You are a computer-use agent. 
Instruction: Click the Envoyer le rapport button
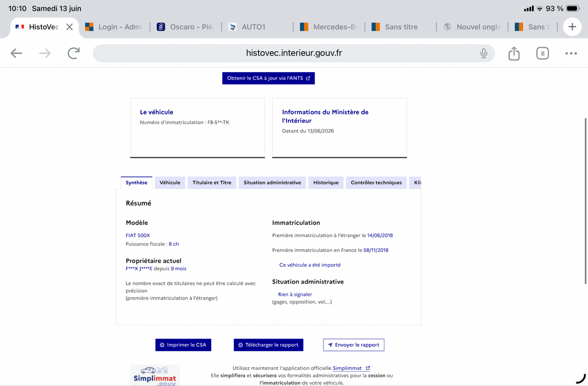pos(354,345)
